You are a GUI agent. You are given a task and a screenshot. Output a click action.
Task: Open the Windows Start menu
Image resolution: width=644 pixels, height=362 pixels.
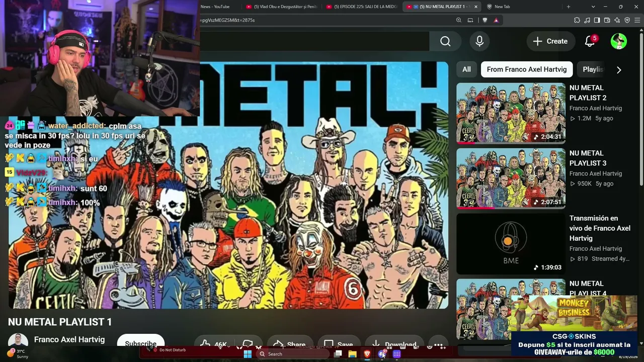click(x=248, y=354)
